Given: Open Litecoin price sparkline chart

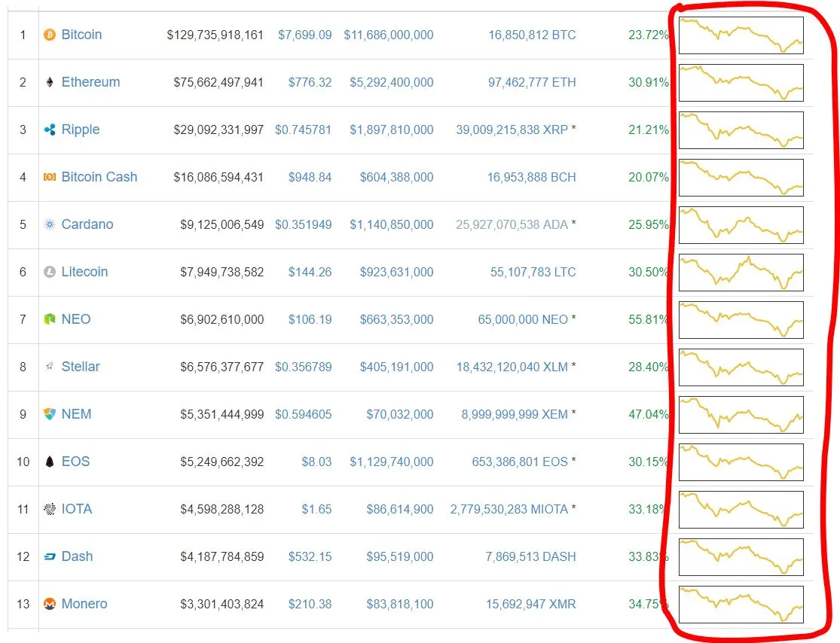Looking at the screenshot, I should click(x=741, y=273).
